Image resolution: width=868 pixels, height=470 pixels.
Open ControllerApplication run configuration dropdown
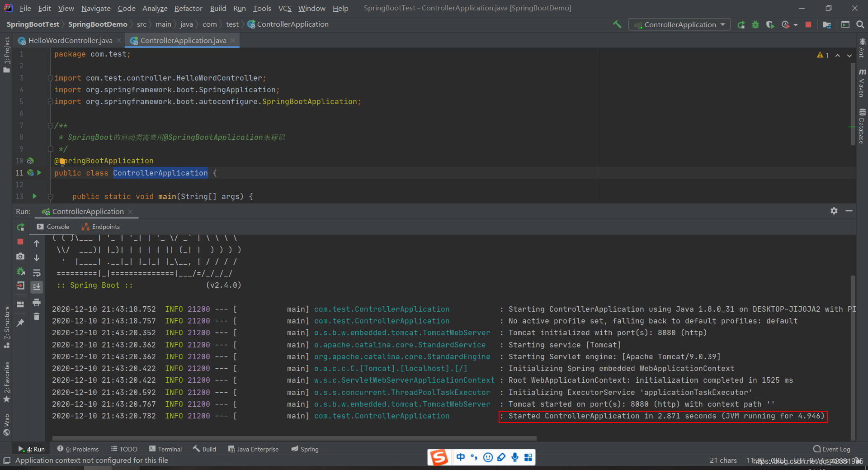[x=679, y=24]
